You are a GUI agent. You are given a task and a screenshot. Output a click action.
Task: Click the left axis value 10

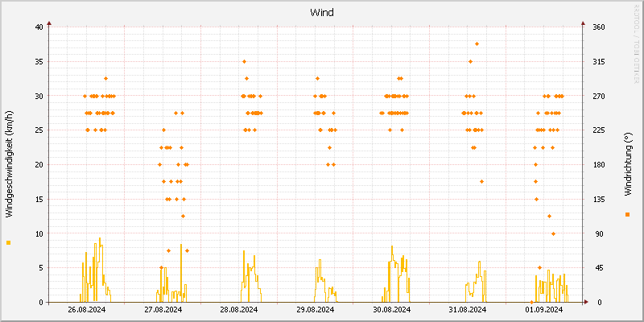(39, 233)
